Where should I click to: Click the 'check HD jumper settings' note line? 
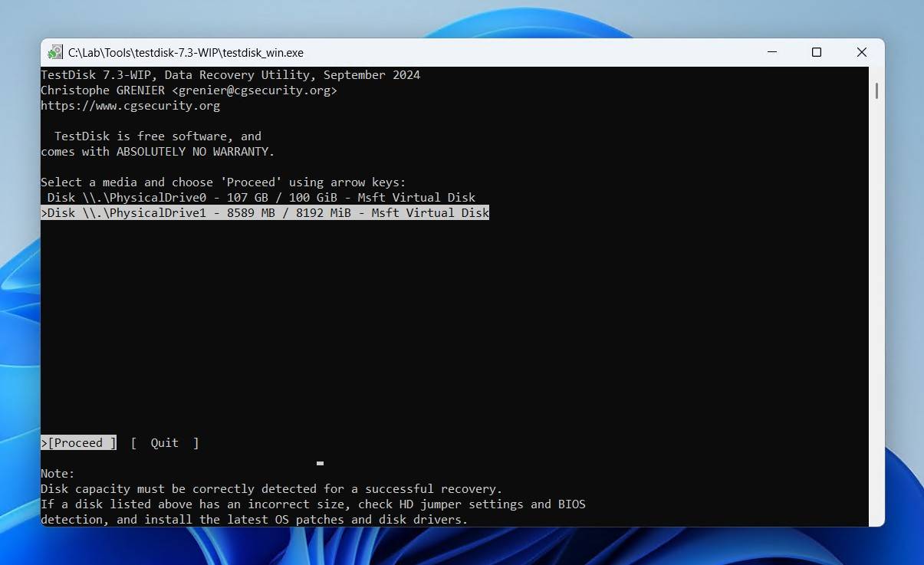point(313,504)
